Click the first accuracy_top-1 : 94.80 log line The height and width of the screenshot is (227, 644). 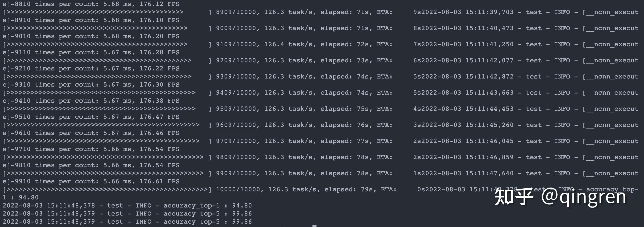coord(127,206)
